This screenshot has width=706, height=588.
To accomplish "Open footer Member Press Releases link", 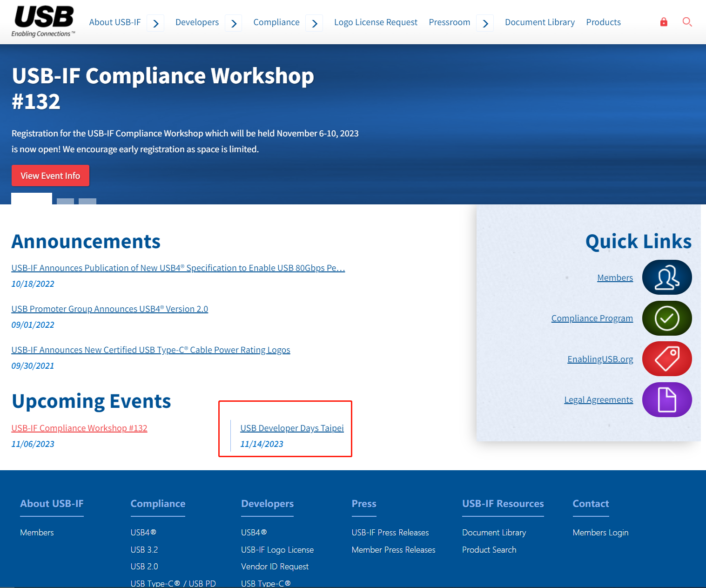I will 394,550.
